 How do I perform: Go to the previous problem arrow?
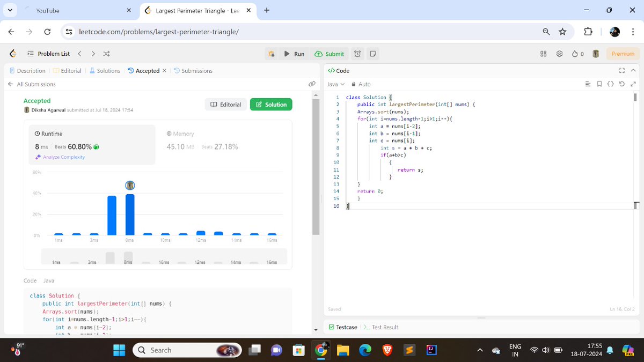[x=79, y=54]
